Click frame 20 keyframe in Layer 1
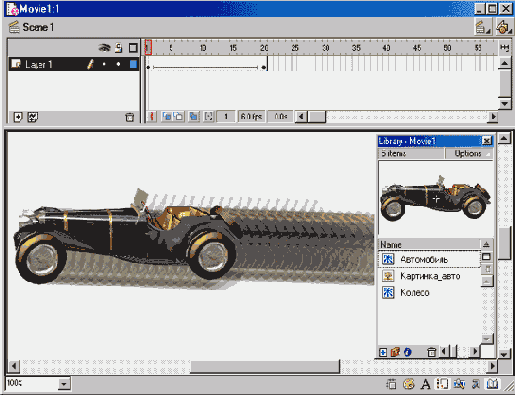This screenshot has width=515, height=395. (264, 67)
